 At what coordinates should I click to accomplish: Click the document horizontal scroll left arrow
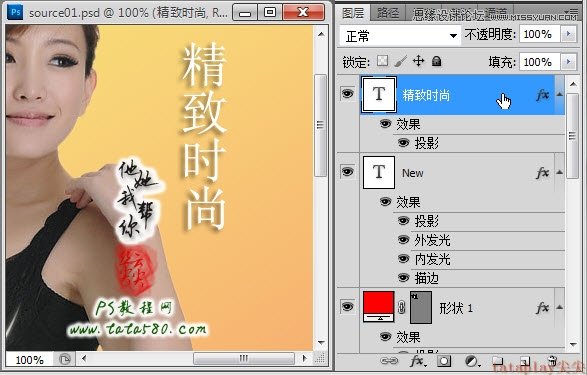tap(84, 359)
